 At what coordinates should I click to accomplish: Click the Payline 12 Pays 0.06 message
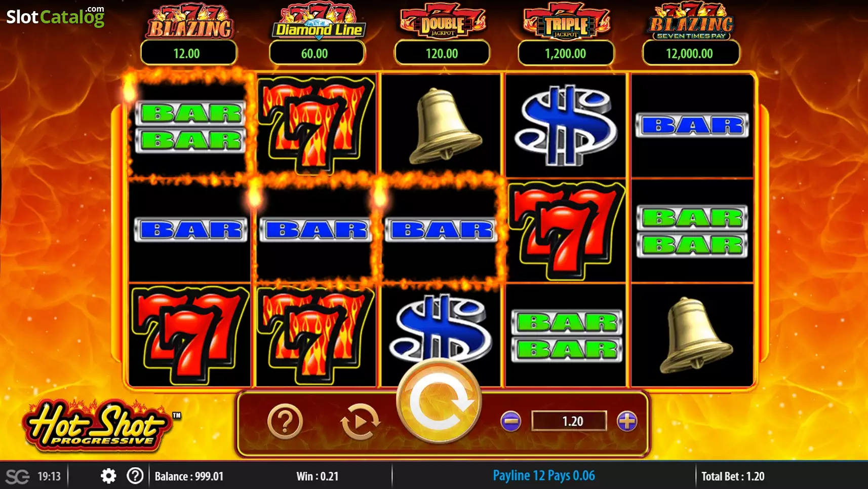pyautogui.click(x=544, y=476)
